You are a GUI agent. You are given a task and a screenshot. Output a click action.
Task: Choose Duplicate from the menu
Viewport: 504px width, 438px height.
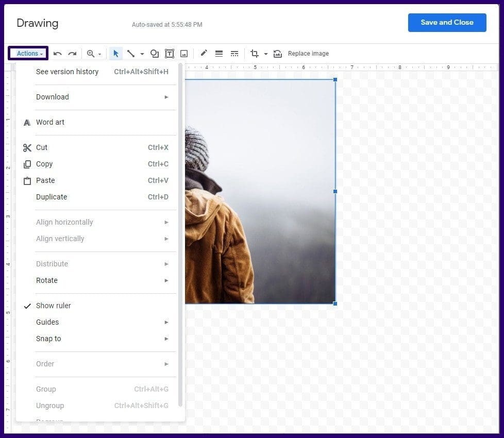100,197
